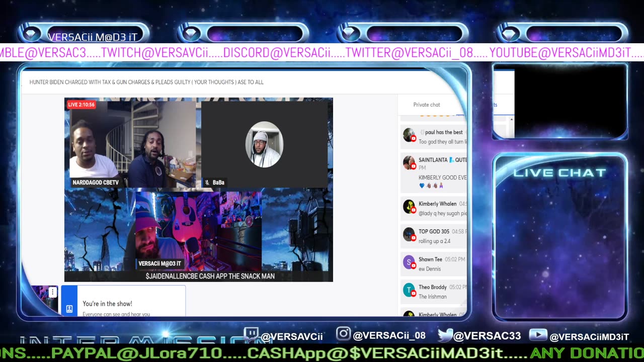Click the LIVE CHAT heading
Screen dimensions: 644x362
559,172
